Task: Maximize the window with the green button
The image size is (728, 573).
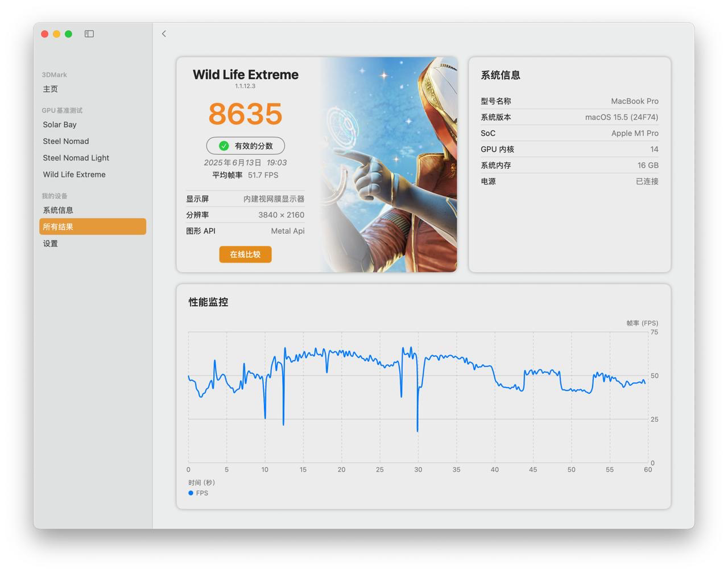Action: point(69,34)
